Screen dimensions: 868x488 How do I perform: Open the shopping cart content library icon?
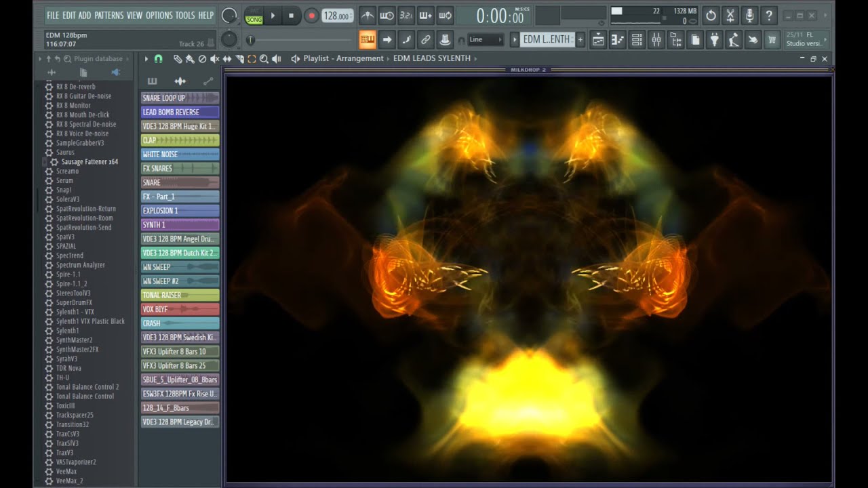tap(772, 40)
